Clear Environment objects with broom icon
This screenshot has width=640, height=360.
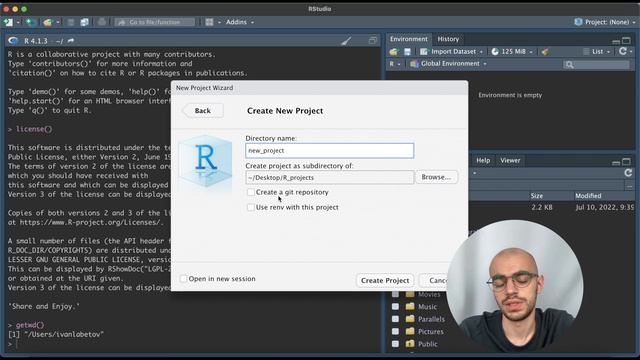click(545, 52)
